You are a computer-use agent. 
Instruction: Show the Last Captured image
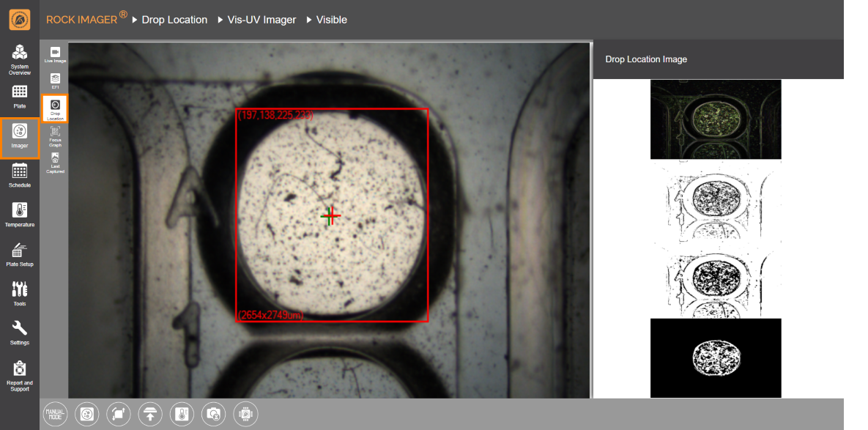pyautogui.click(x=55, y=163)
